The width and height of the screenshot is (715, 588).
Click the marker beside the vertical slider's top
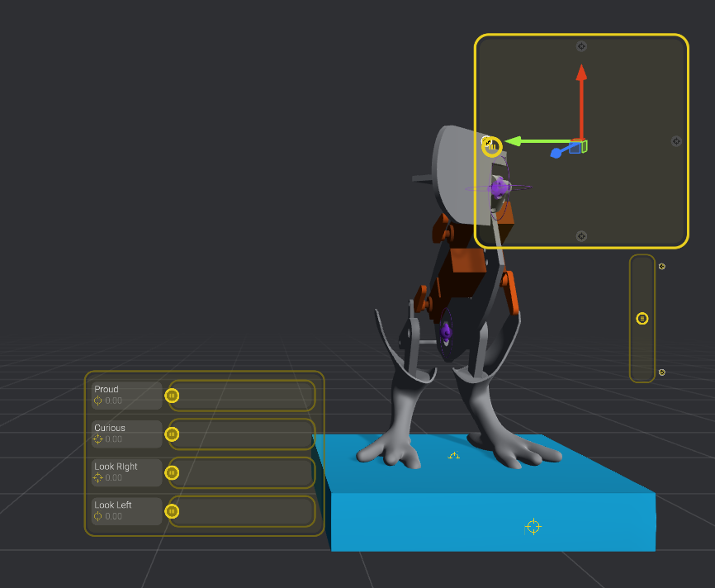click(x=662, y=267)
